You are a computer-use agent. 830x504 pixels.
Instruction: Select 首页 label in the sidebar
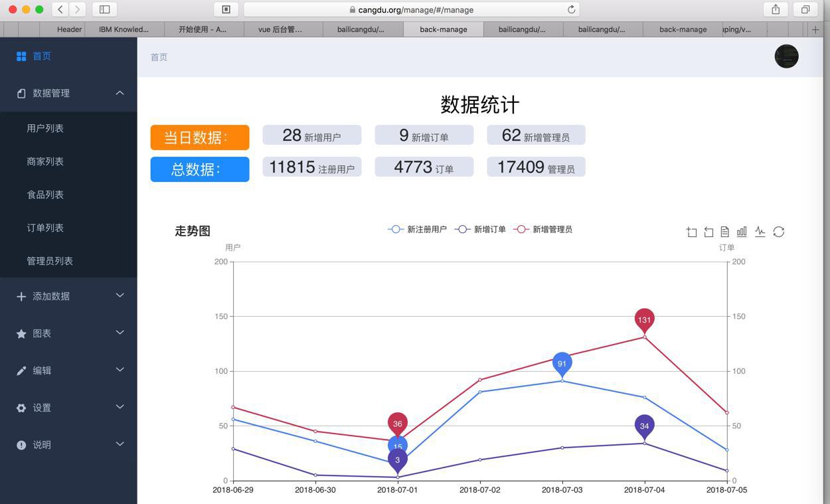pyautogui.click(x=42, y=56)
